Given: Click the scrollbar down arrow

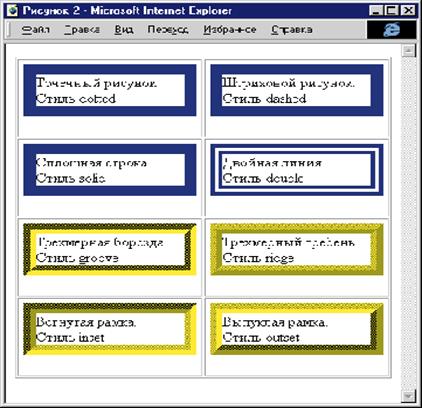Looking at the screenshot, I should [409, 396].
